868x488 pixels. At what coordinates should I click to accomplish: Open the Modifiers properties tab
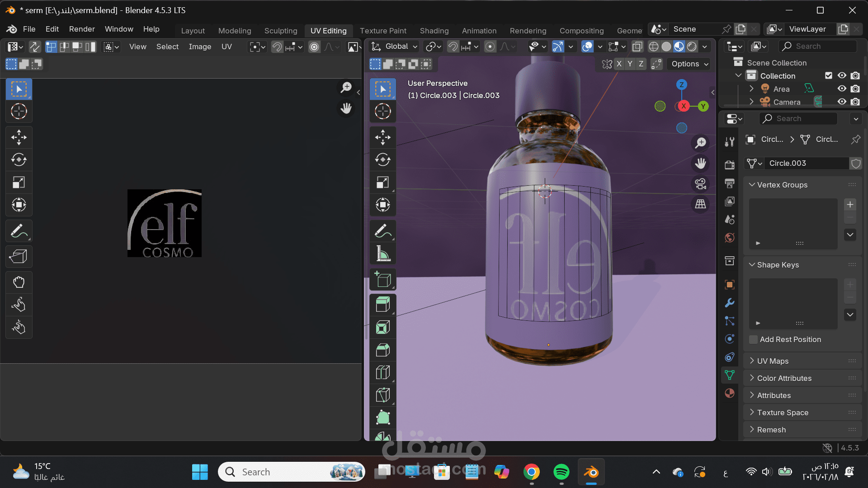coord(729,303)
